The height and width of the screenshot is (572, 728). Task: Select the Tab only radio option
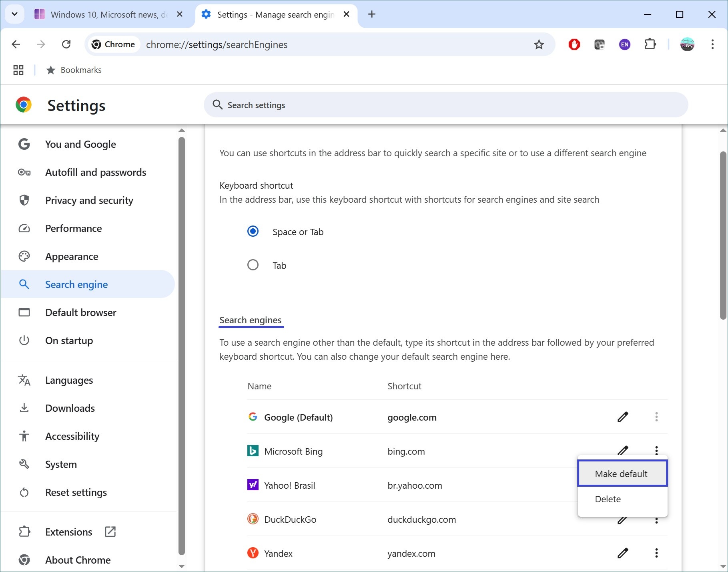tap(253, 265)
